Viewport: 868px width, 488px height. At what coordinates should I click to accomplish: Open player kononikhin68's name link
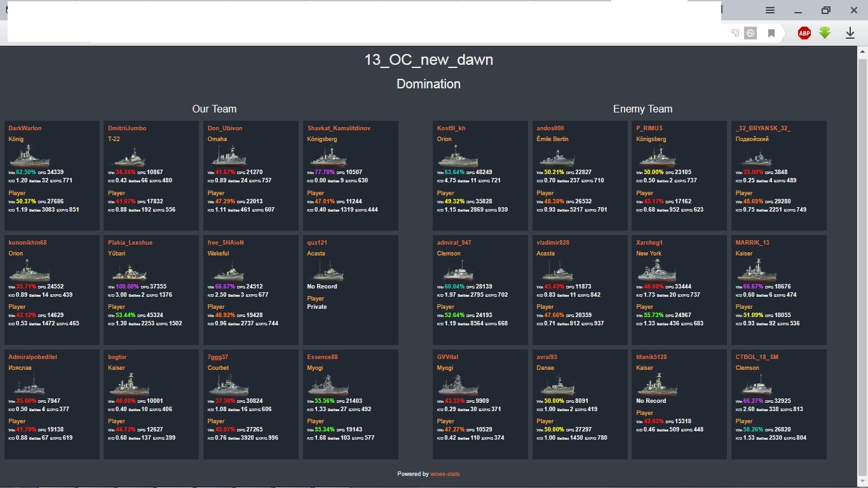(x=27, y=243)
